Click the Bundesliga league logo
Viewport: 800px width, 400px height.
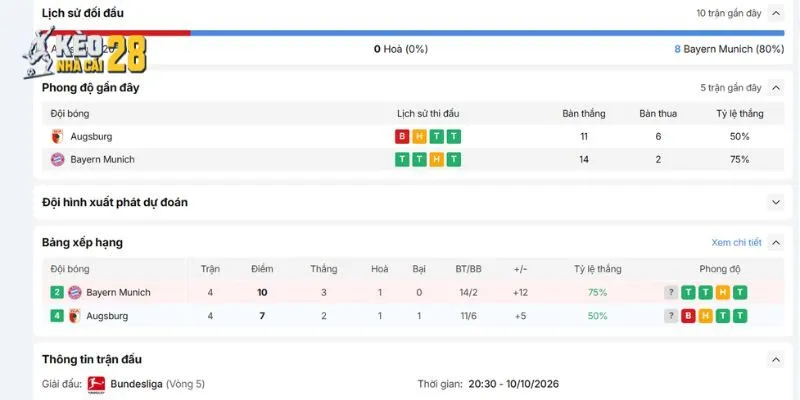tap(96, 384)
